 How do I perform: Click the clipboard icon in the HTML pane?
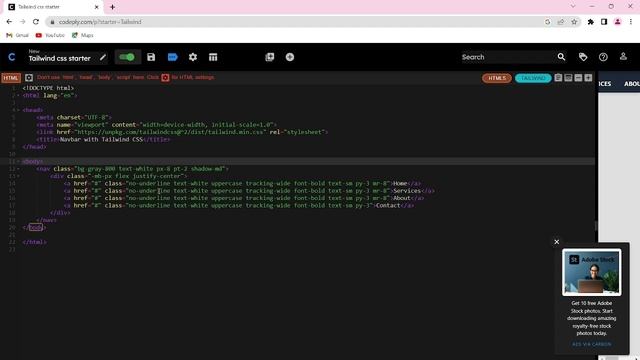click(558, 78)
